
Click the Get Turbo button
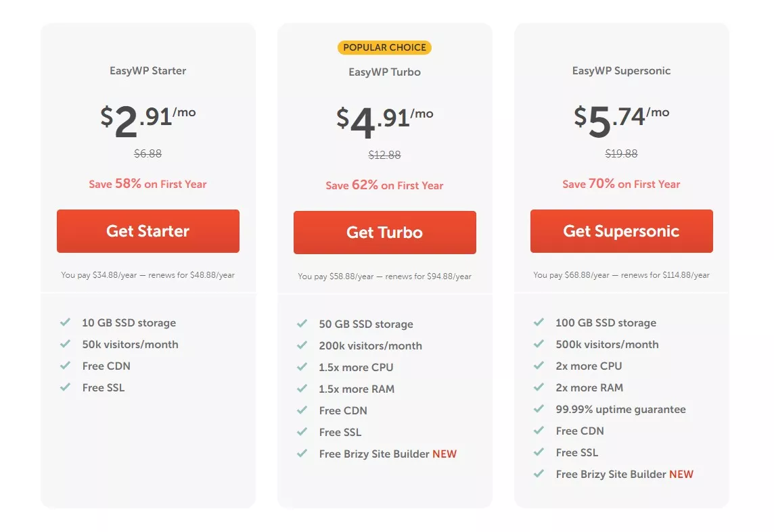click(x=384, y=233)
